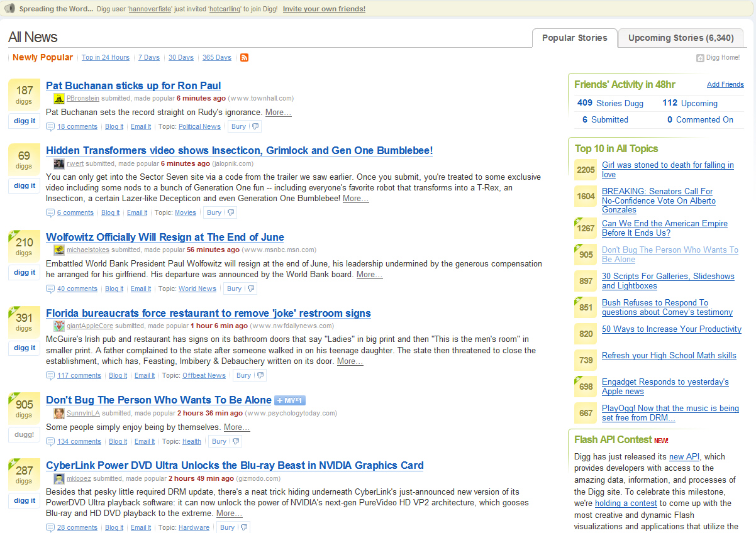756x533 pixels.
Task: View 409 Stories Dugg by friends
Action: click(x=610, y=103)
